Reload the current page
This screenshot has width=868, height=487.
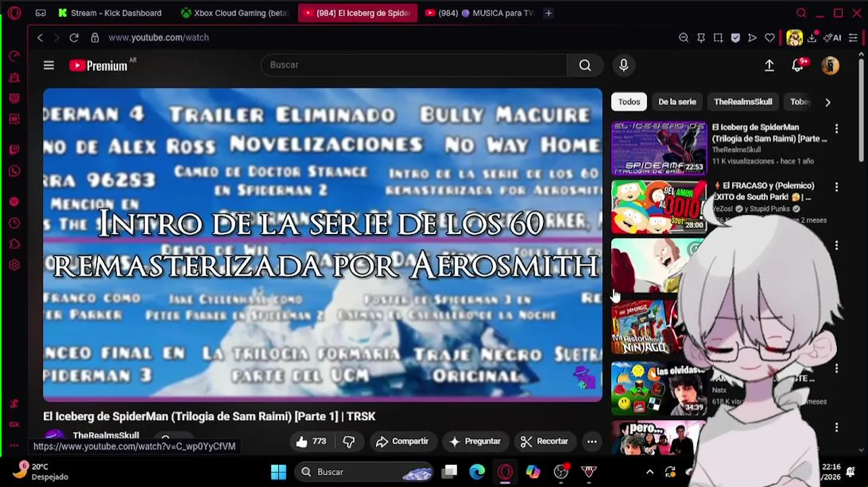[74, 38]
